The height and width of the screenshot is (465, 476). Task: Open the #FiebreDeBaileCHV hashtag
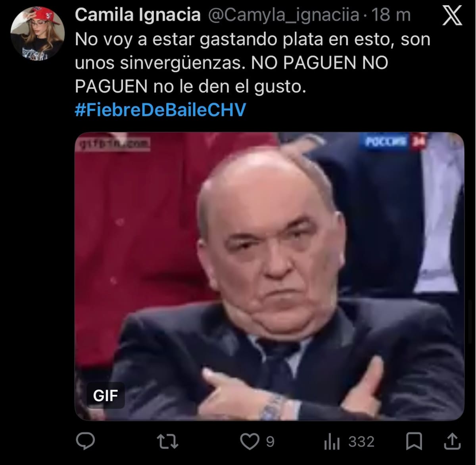pyautogui.click(x=161, y=110)
